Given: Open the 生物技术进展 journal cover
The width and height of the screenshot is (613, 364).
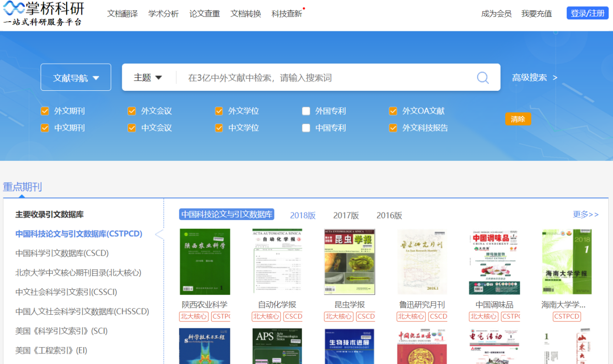Looking at the screenshot, I should point(350,346).
